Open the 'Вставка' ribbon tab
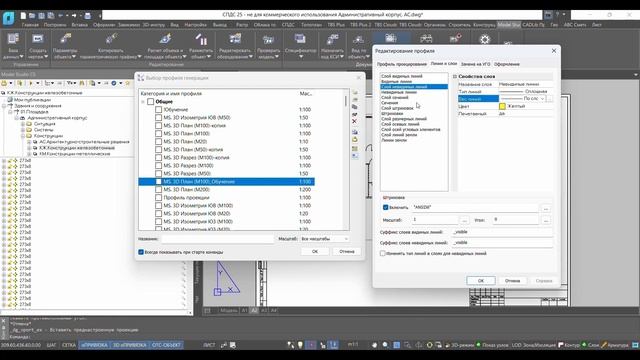Image resolution: width=640 pixels, height=360 pixels. point(79,25)
